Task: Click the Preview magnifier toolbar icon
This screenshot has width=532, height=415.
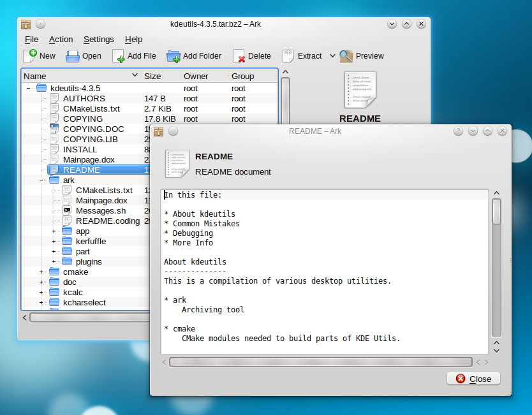Action: click(346, 56)
